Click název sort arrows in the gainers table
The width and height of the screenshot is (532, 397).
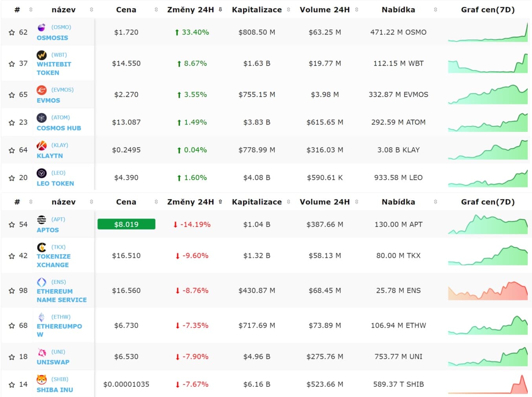pos(91,10)
